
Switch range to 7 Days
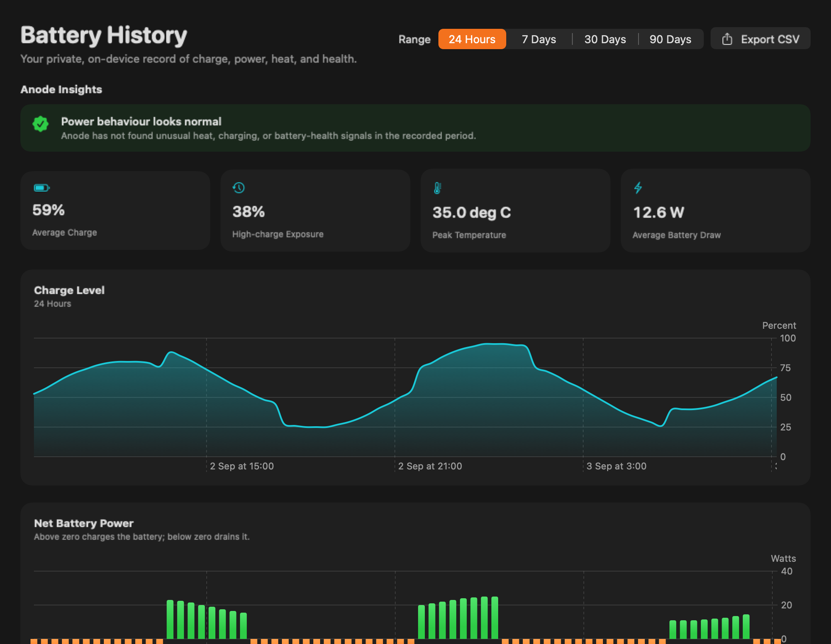point(539,39)
